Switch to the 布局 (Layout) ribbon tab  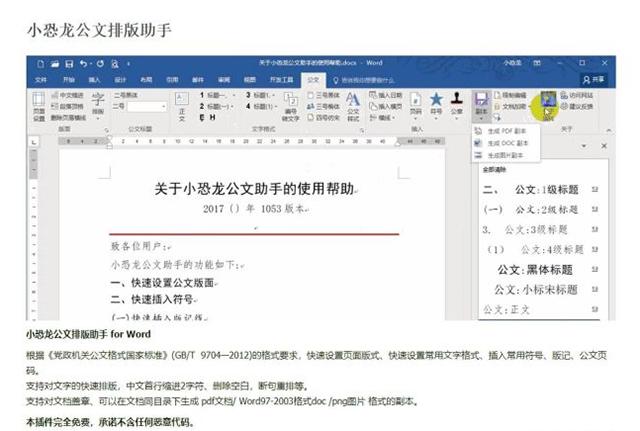pos(146,80)
